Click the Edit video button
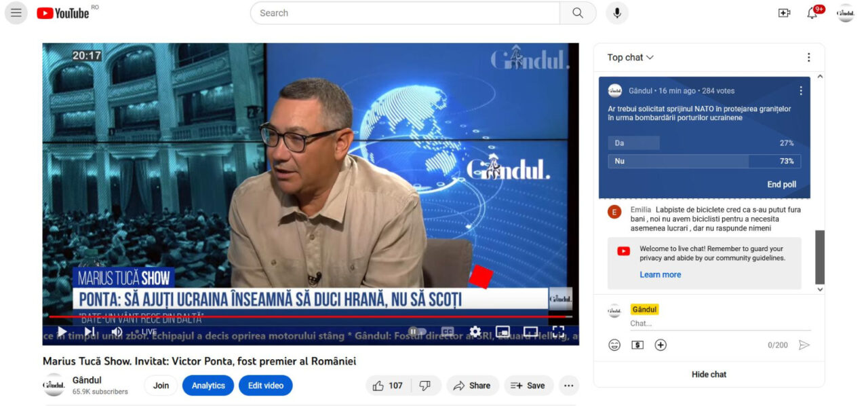The image size is (868, 406). click(265, 386)
